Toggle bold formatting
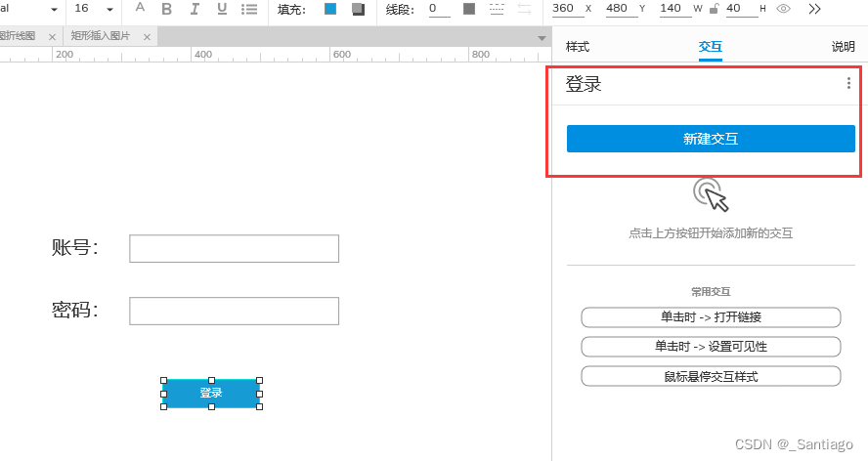 [166, 9]
